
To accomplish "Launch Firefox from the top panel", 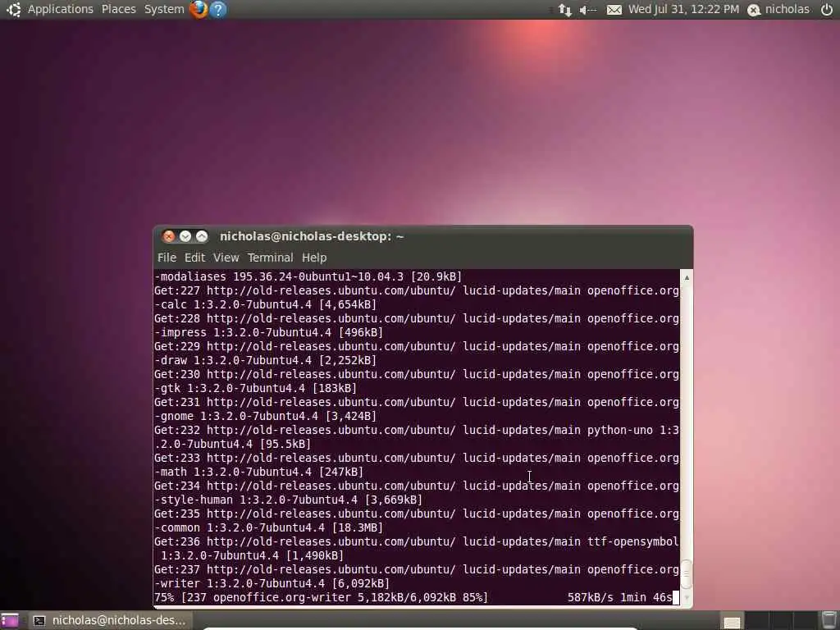I will 199,9.
